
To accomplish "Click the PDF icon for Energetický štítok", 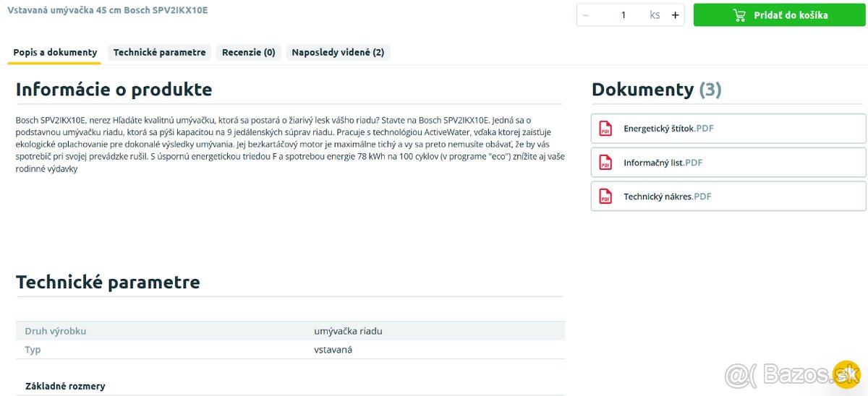I will (x=605, y=129).
